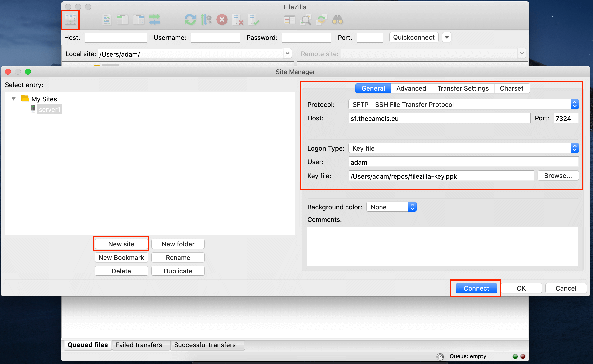Click the Cancel button
Image resolution: width=593 pixels, height=364 pixels.
(x=566, y=288)
